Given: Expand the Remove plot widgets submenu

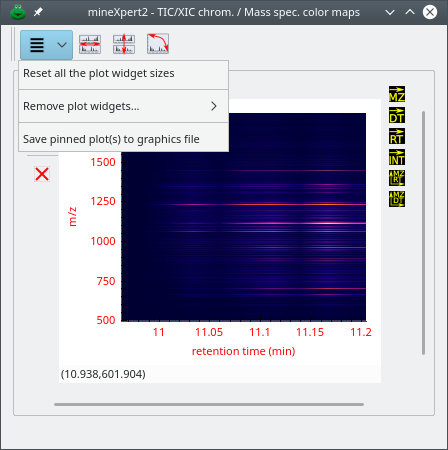Looking at the screenshot, I should click(124, 106).
